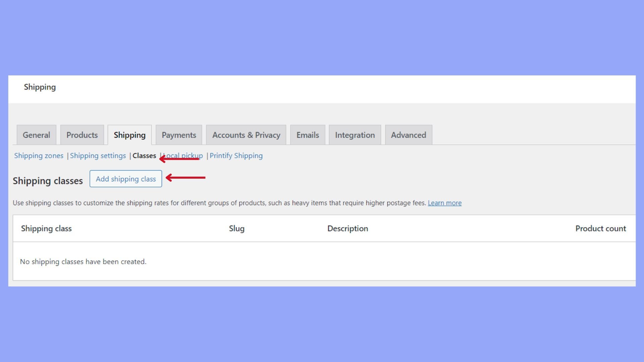This screenshot has height=362, width=644.
Task: Select the Shipping tab
Action: pos(129,135)
